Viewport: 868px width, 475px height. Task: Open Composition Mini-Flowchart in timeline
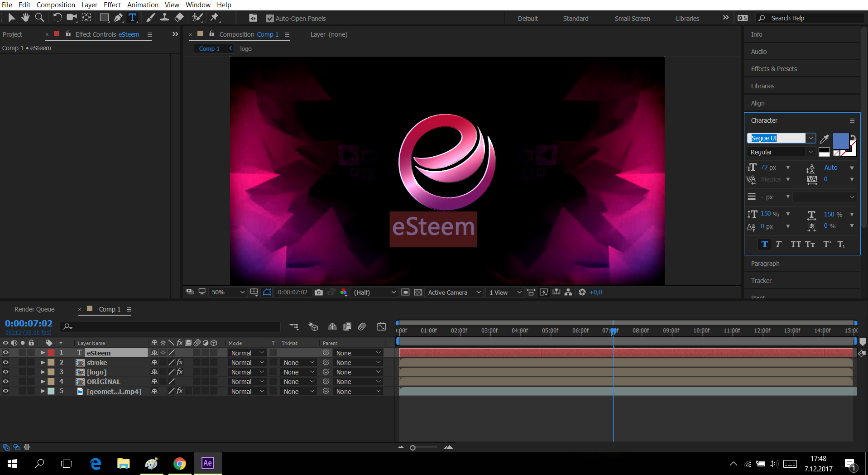[x=294, y=326]
